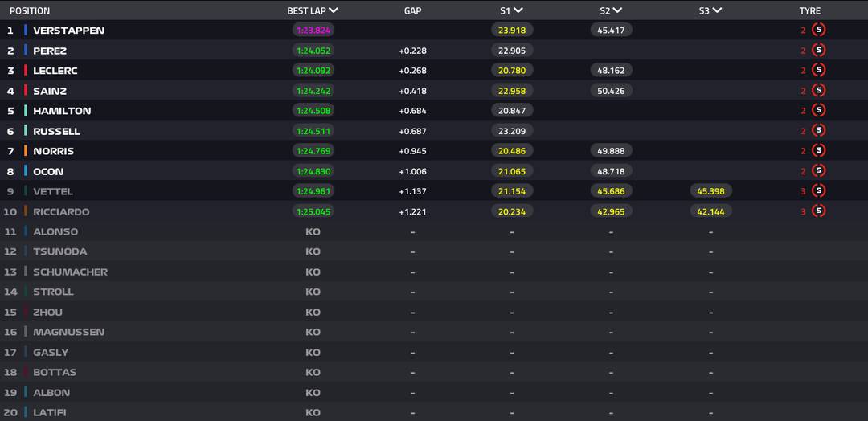
Task: Select PEREZ driver name
Action: coord(50,51)
